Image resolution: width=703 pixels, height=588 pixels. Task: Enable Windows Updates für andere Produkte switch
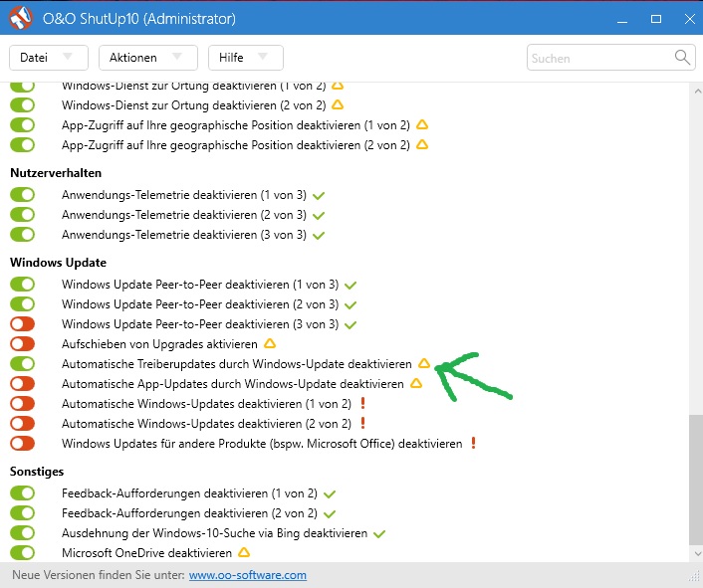click(23, 444)
